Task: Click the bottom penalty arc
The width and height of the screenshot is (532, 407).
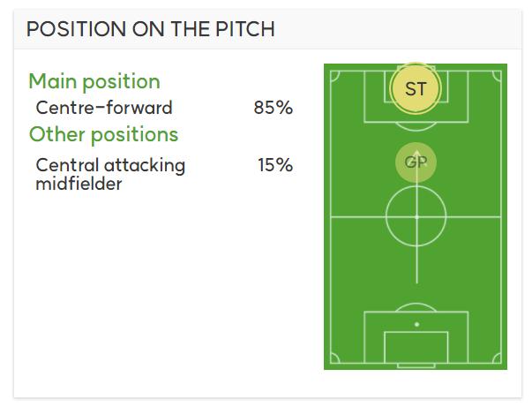Action: pos(416,307)
